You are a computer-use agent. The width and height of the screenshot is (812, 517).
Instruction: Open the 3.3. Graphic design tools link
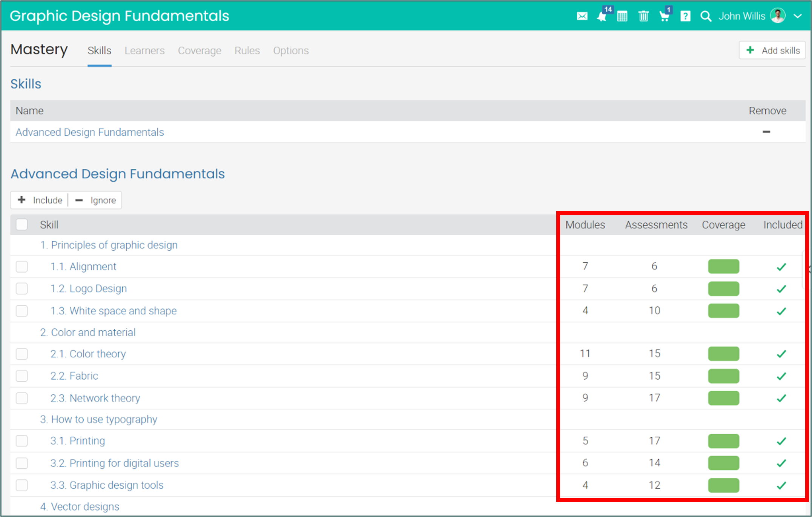pos(107,485)
